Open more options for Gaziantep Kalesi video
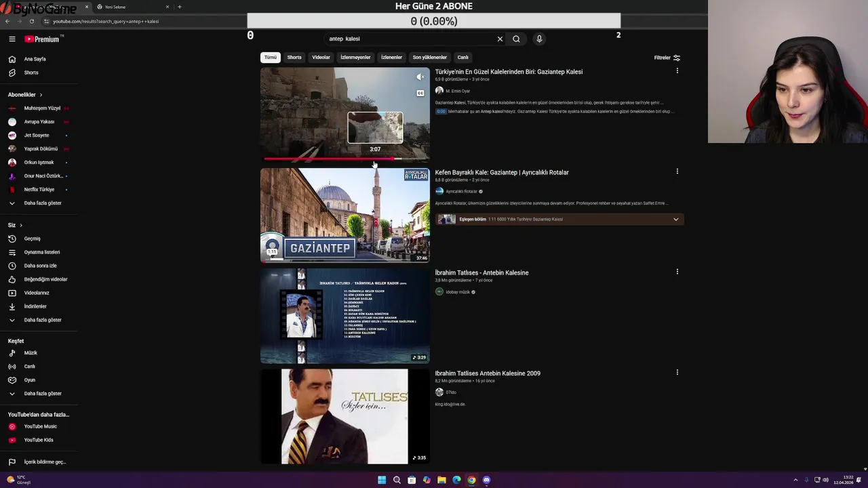 coord(677,70)
